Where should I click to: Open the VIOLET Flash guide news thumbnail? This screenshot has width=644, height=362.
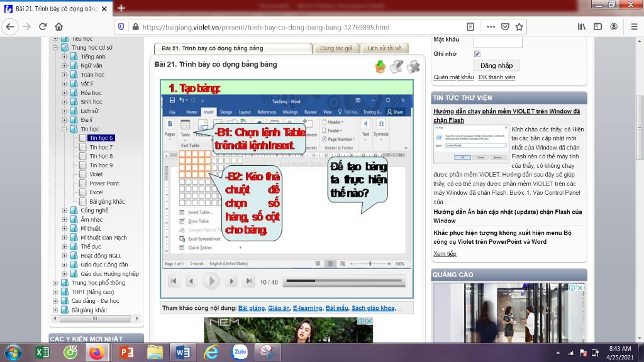pyautogui.click(x=471, y=145)
